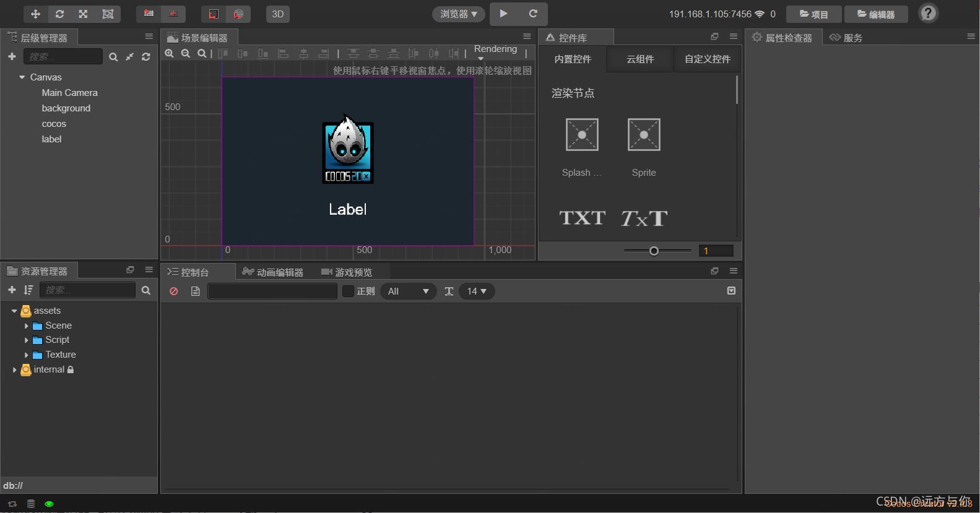Viewport: 980px width, 513px height.
Task: Align nodes to vertical center
Action: (x=243, y=54)
